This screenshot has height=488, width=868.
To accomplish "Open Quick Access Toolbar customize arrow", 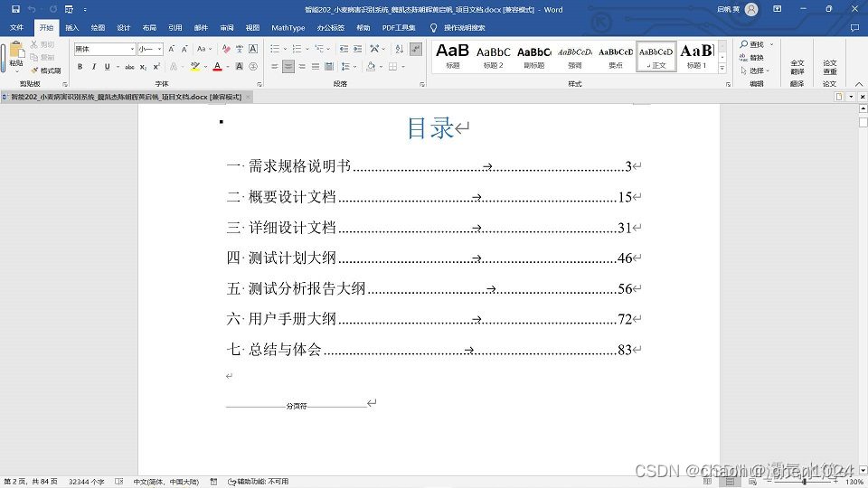I will [85, 9].
